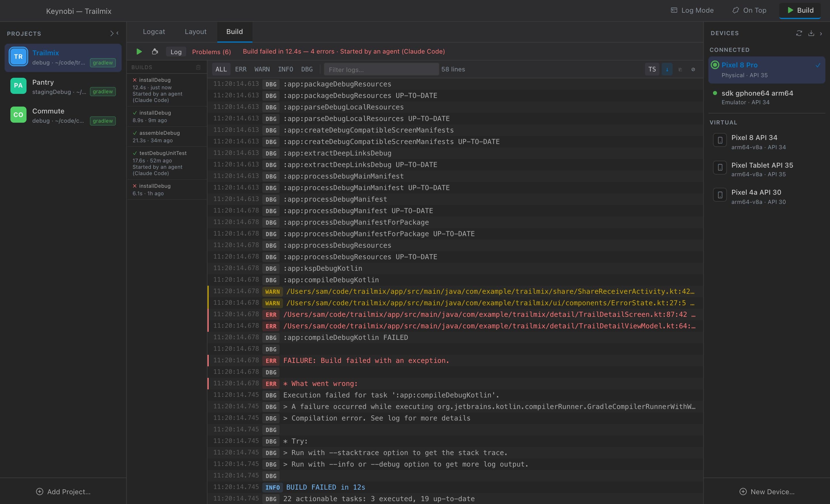Select the Trailmix project name
830x504 pixels.
coord(46,53)
